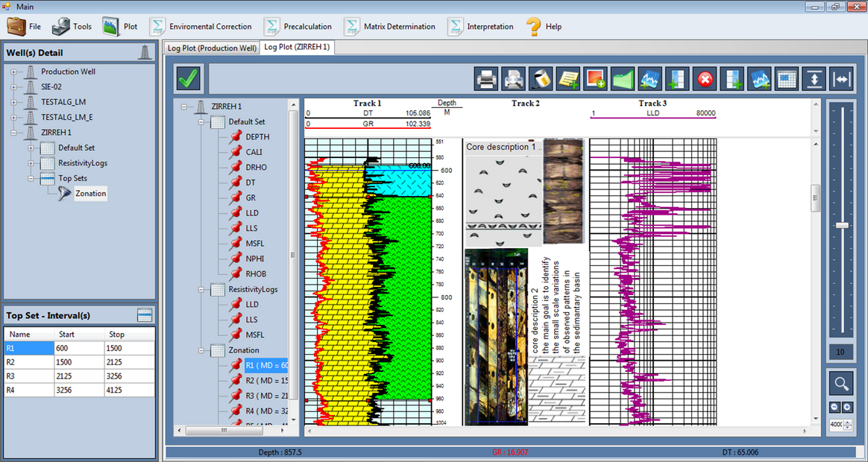Screen dimensions: 868x462
Task: Click the zoom in magnifier icon
Action: 847,408
